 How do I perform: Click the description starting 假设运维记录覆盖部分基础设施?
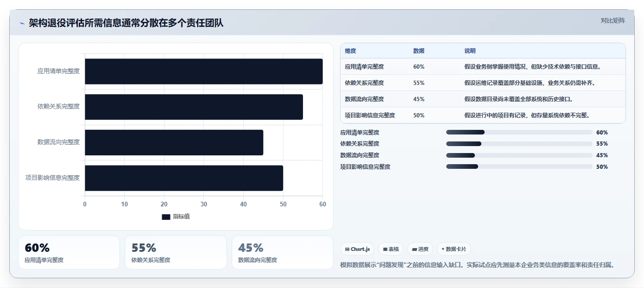(x=530, y=83)
